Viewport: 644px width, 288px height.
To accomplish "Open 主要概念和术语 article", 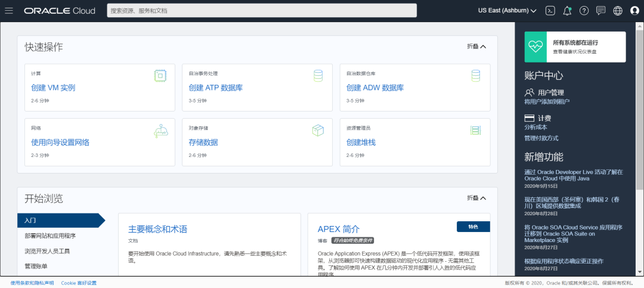I will 157,229.
